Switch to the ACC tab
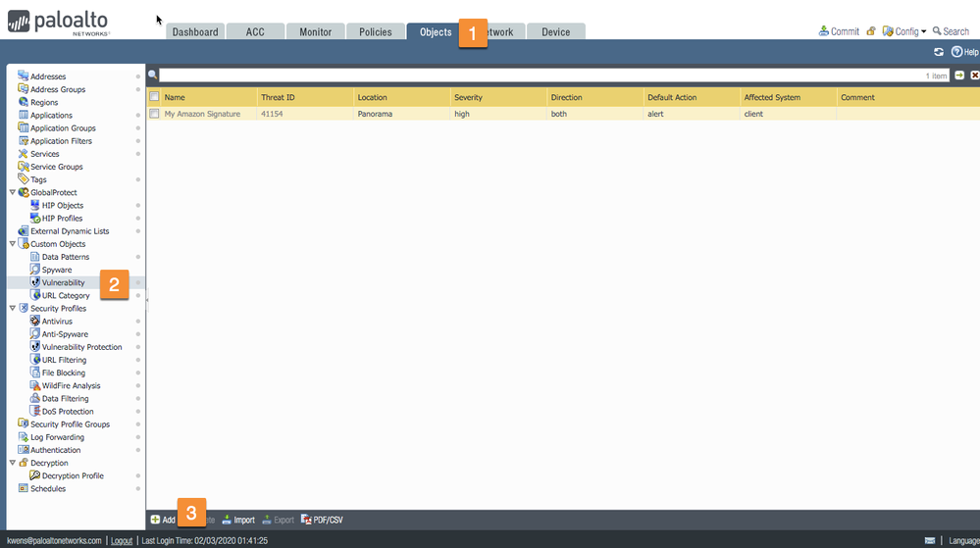 pos(255,32)
